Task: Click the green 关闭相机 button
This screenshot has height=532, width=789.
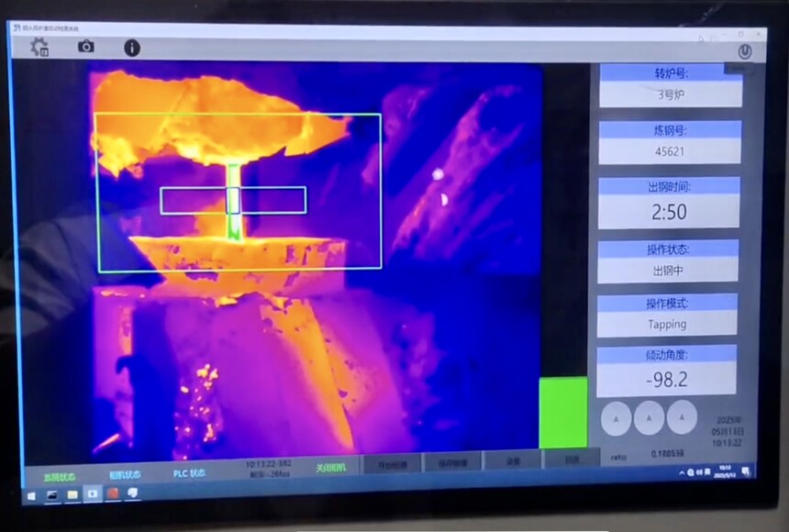Action: pyautogui.click(x=330, y=468)
